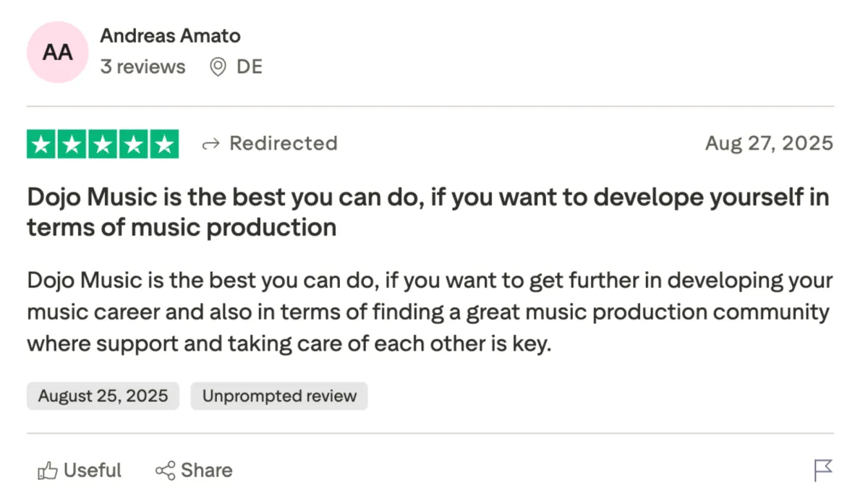Click the third green rating star
868x488 pixels.
[103, 144]
